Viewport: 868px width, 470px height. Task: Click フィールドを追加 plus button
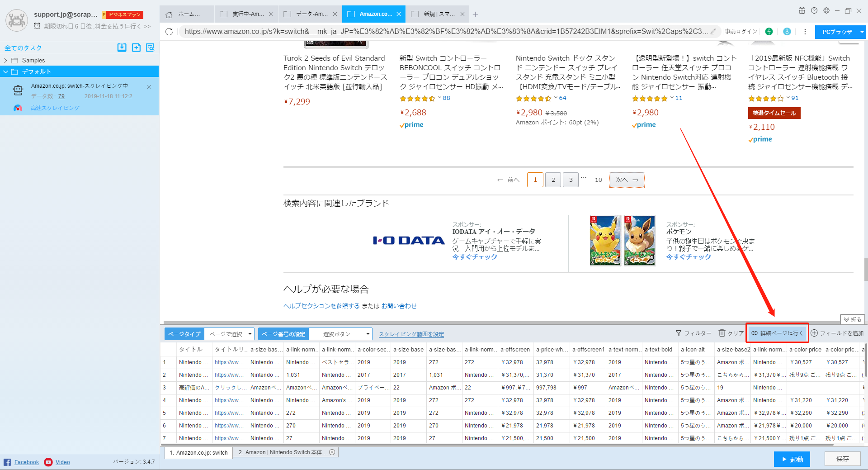pyautogui.click(x=837, y=333)
